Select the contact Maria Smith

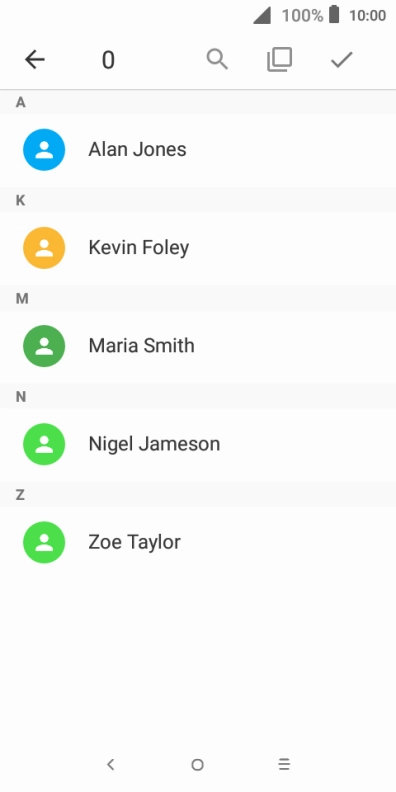tap(198, 346)
